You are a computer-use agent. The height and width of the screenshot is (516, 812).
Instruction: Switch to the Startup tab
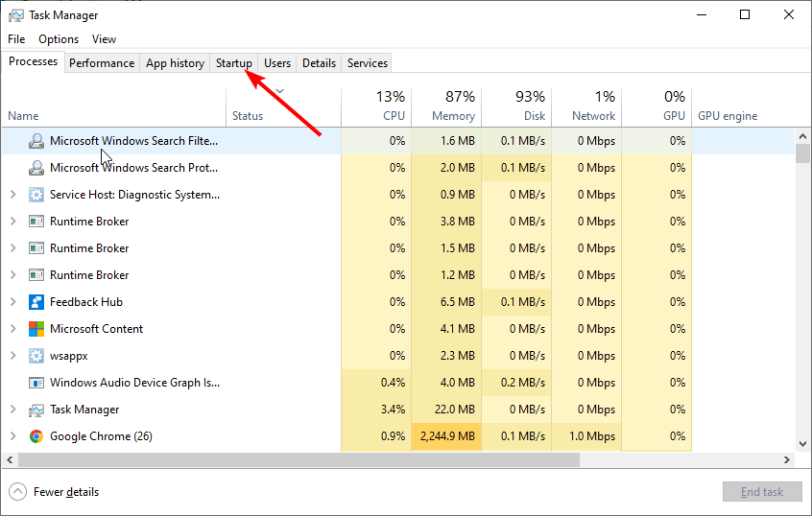pyautogui.click(x=234, y=63)
